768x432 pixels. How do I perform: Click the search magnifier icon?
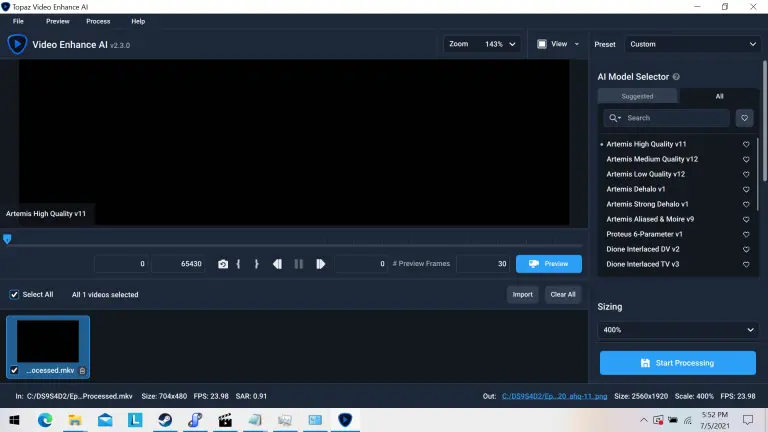[x=614, y=118]
